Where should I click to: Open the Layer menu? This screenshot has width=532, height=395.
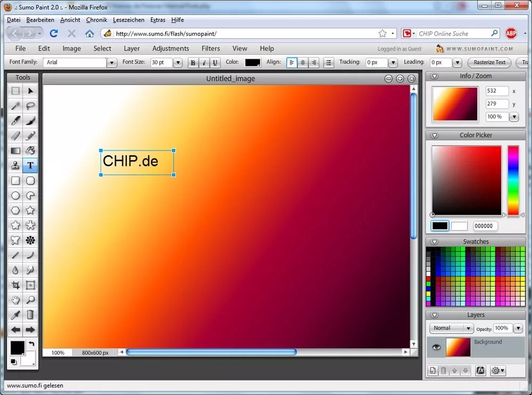(131, 48)
